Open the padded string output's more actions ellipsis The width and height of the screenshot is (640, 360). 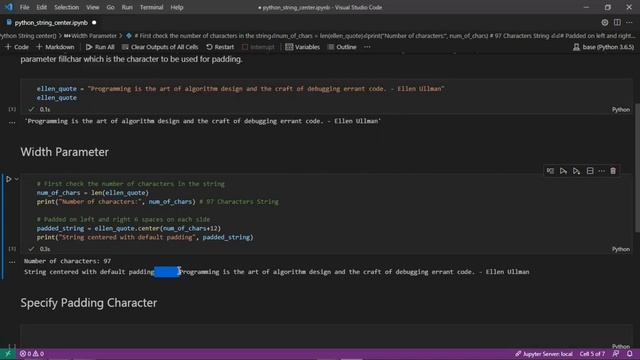click(12, 262)
